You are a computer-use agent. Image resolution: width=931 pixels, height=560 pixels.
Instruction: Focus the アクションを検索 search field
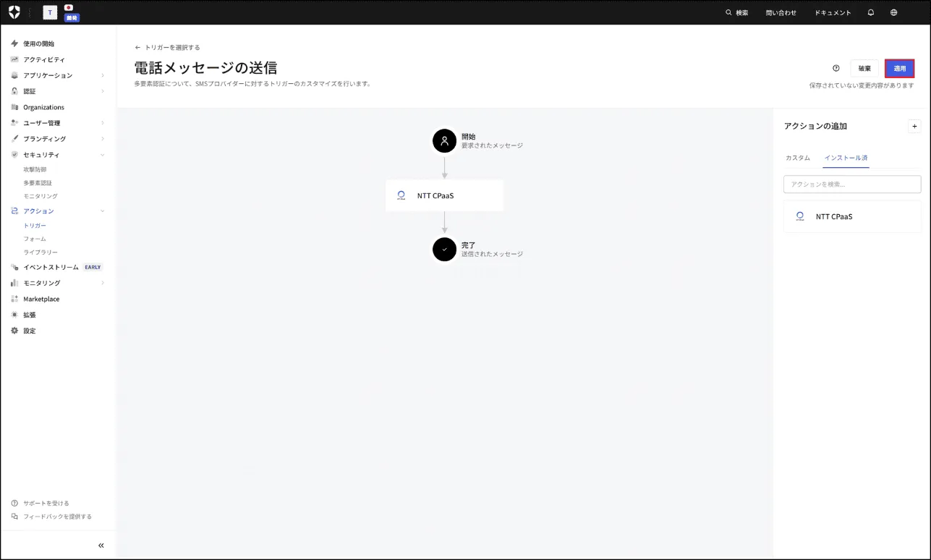click(x=852, y=184)
